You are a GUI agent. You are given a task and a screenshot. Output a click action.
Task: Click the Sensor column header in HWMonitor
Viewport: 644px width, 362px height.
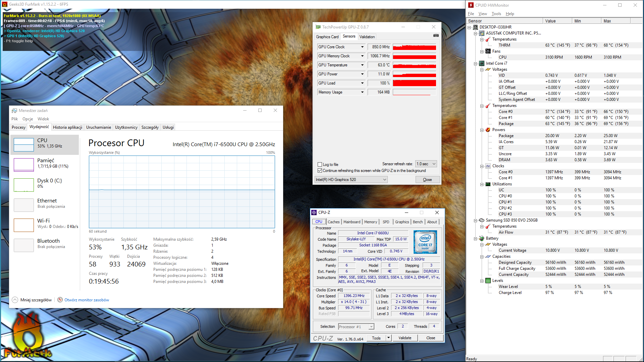[505, 21]
